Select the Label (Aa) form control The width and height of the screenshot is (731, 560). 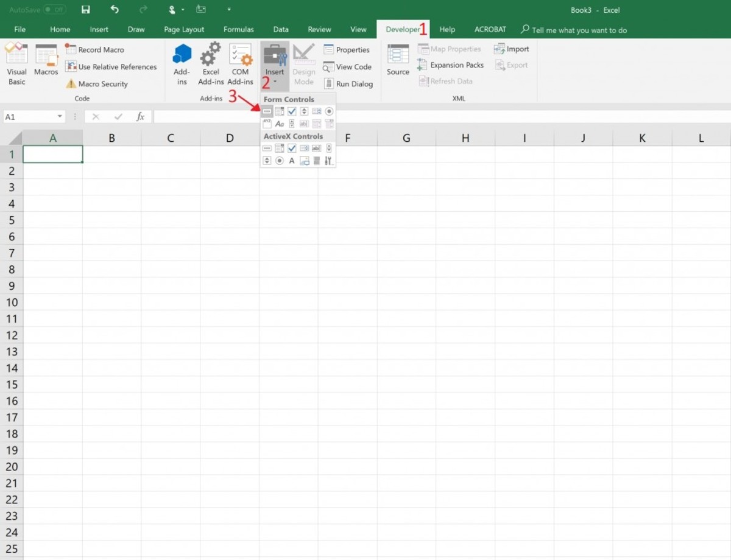[x=280, y=124]
